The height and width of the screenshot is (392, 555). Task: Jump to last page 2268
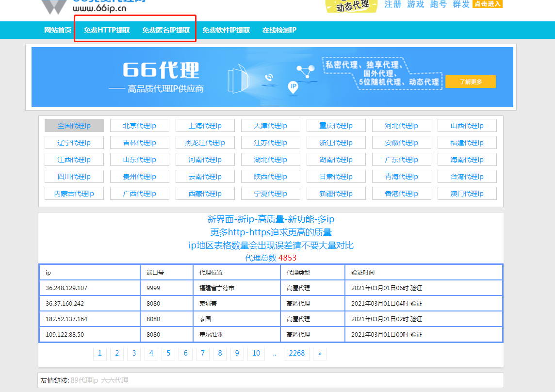pyautogui.click(x=296, y=353)
